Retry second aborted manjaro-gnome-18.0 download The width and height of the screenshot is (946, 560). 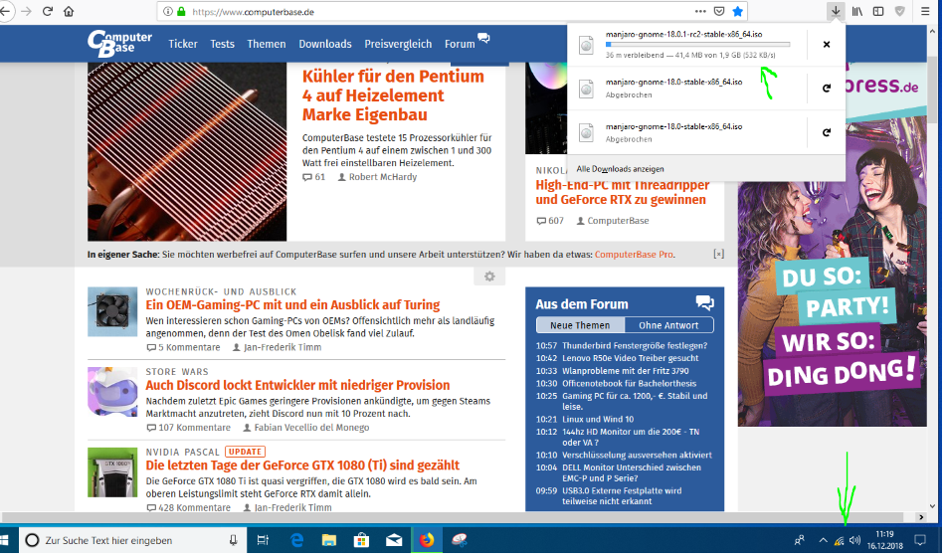click(827, 132)
